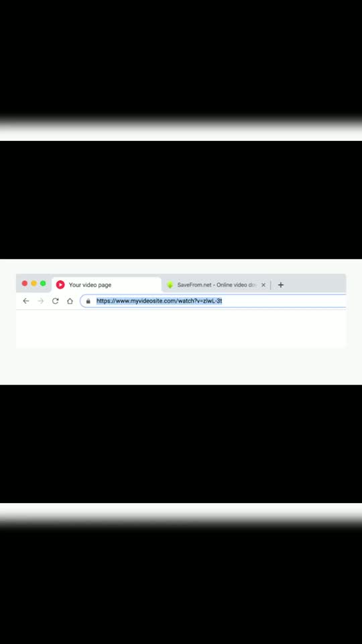Click empty tab strip right of plus
362x644 pixels.
[x=316, y=284]
